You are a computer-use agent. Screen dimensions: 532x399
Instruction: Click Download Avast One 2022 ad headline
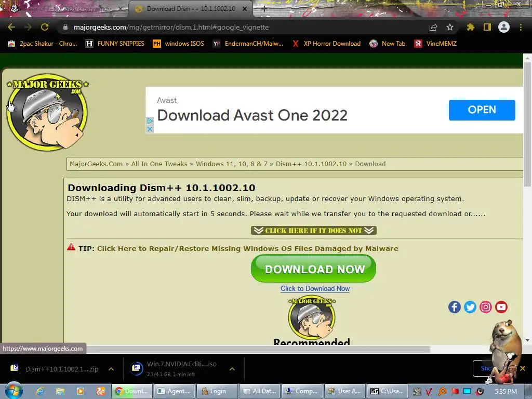click(x=252, y=115)
